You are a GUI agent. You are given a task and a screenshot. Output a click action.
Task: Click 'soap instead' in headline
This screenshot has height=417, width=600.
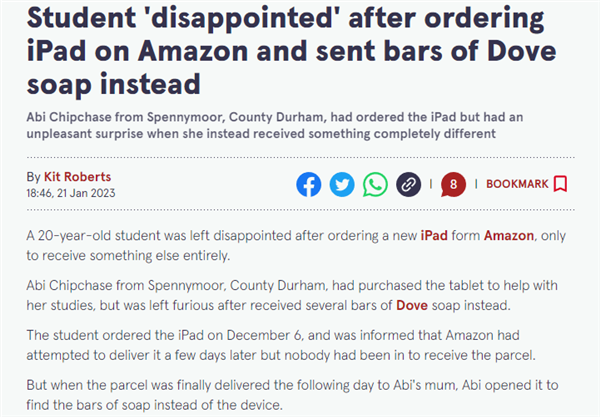pyautogui.click(x=113, y=84)
